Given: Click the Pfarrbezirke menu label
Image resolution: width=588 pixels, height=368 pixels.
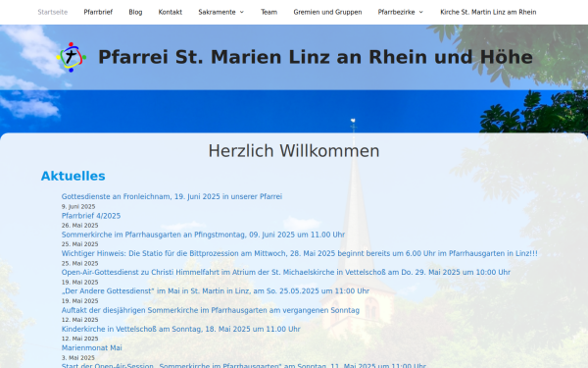Looking at the screenshot, I should coord(396,12).
